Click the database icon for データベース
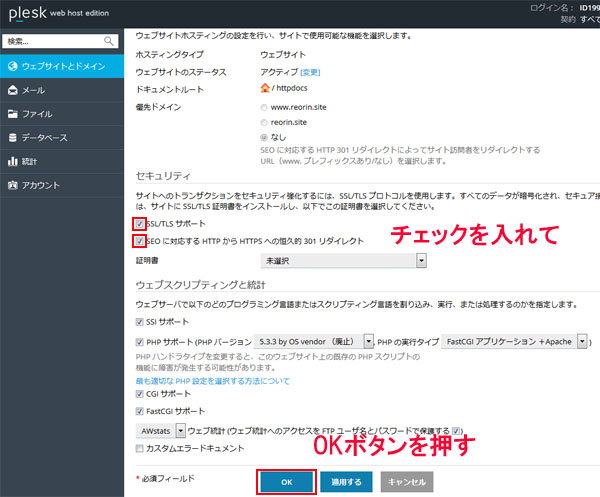This screenshot has height=497, width=600. [x=13, y=138]
